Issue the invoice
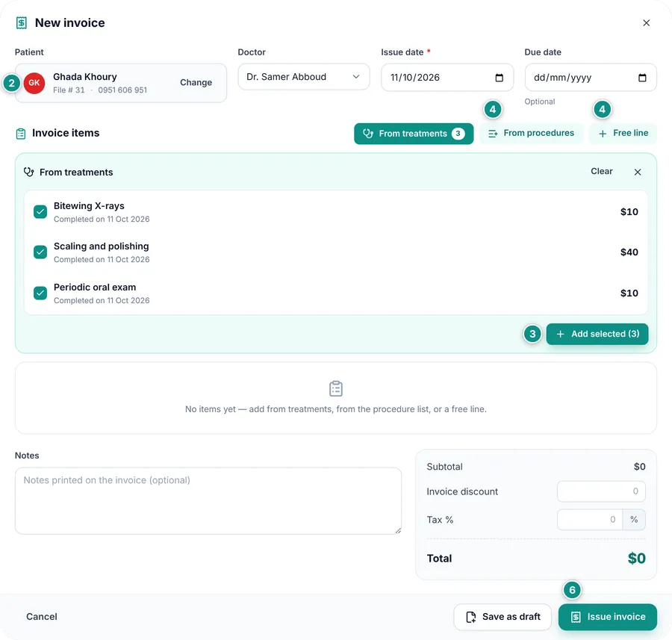 tap(607, 617)
